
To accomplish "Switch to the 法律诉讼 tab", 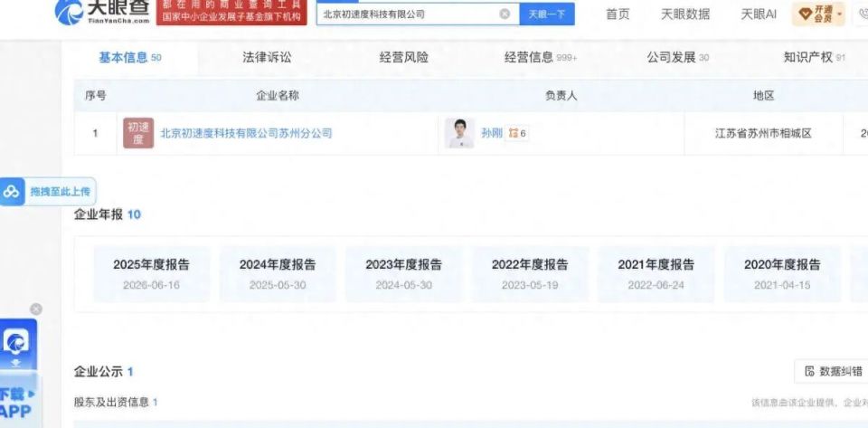I will click(x=267, y=57).
